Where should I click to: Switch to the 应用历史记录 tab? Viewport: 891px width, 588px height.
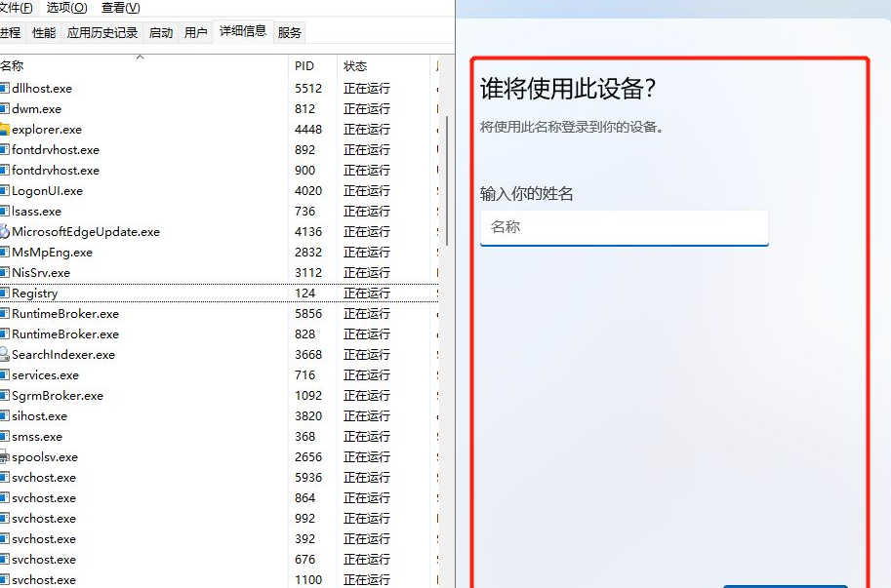tap(101, 32)
